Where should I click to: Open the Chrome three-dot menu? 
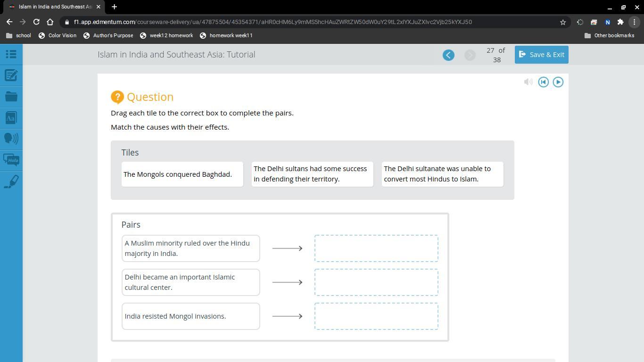click(635, 22)
